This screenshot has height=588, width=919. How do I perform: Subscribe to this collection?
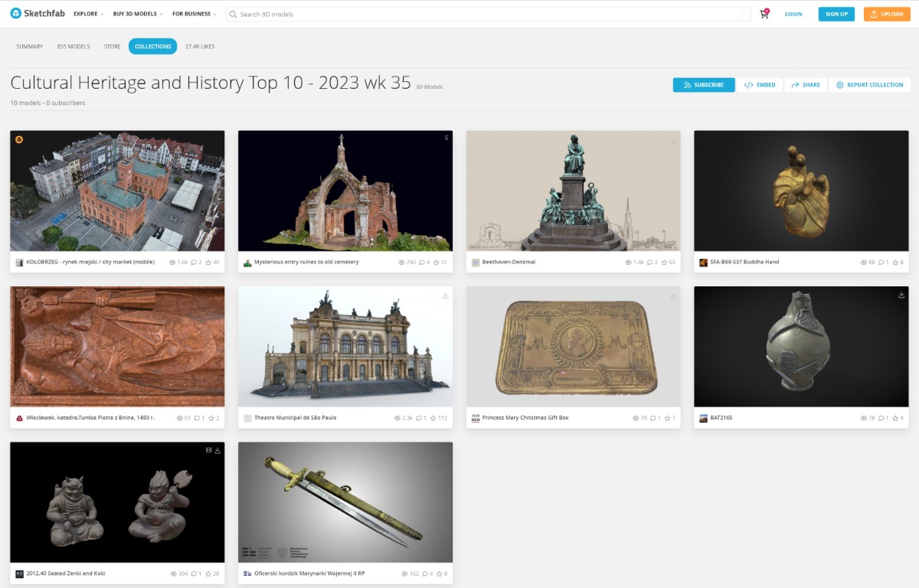(x=703, y=85)
